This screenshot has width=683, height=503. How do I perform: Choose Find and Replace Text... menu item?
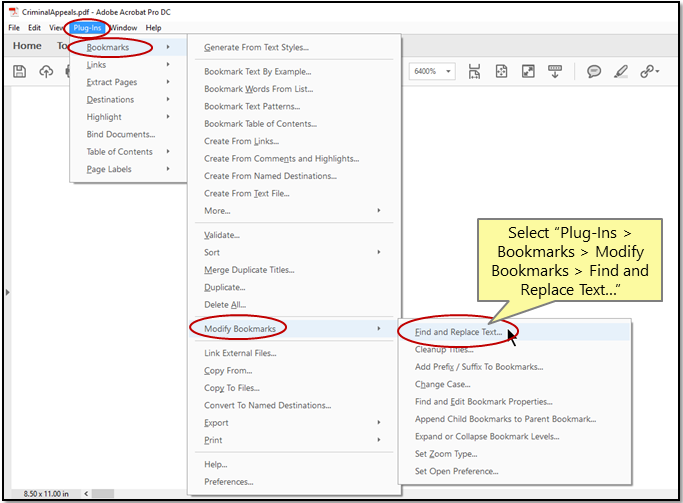pos(458,332)
